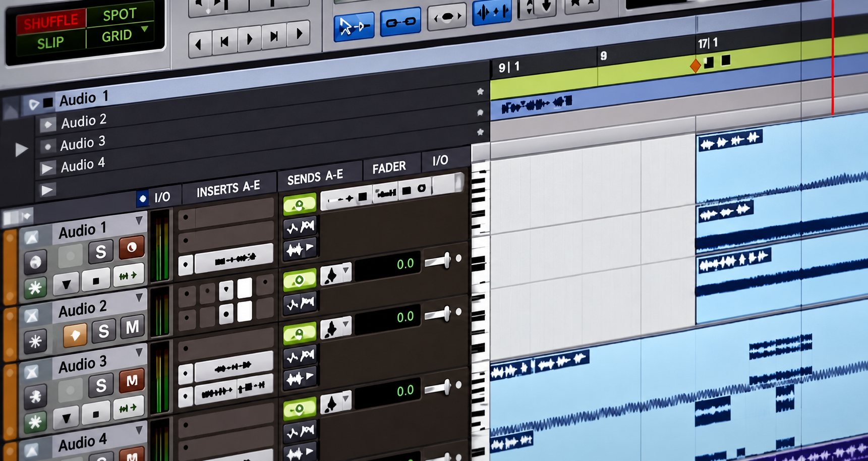The height and width of the screenshot is (461, 868).
Task: Mute the Audio 2 track
Action: click(133, 327)
